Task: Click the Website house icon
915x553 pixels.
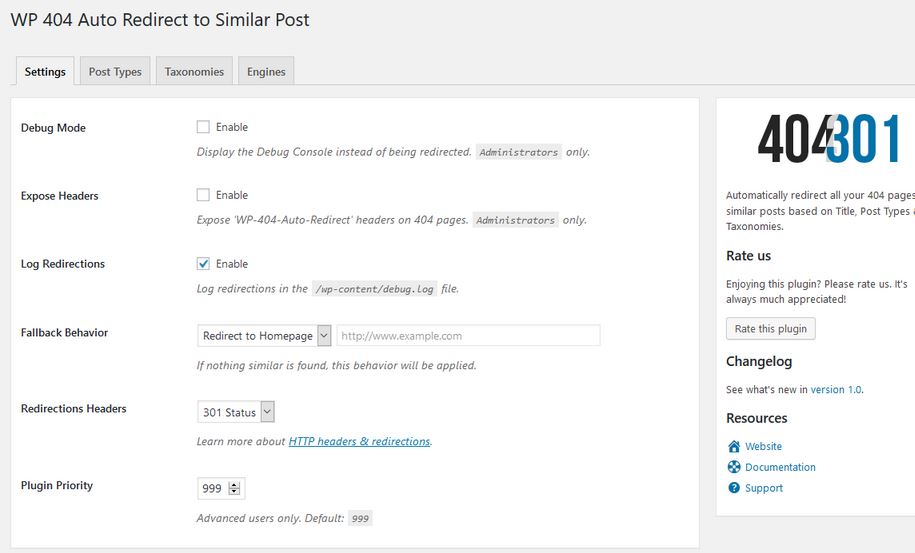Action: (734, 446)
